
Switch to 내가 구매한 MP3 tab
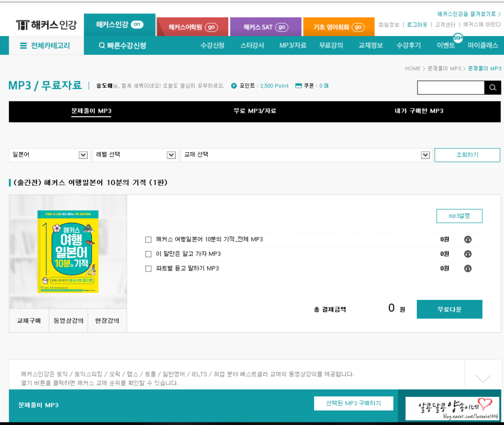(419, 111)
